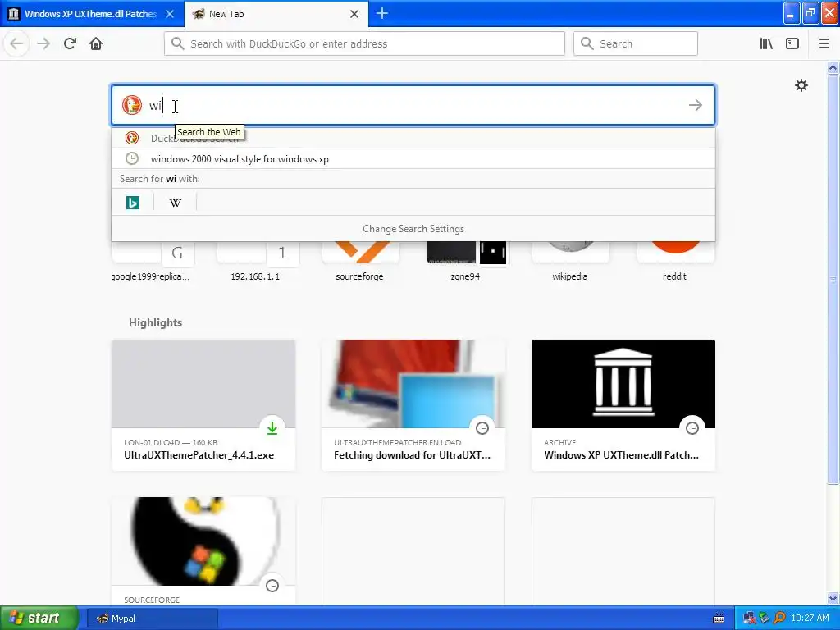Screen dimensions: 840x630
Task: Click the magnifier icon in the toolbar Search box
Action: coord(587,43)
